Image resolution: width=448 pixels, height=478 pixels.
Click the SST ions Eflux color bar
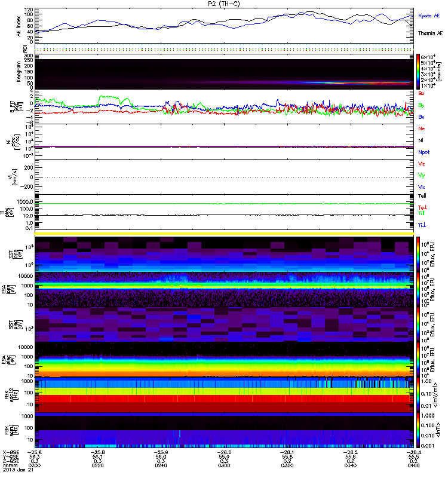(418, 254)
